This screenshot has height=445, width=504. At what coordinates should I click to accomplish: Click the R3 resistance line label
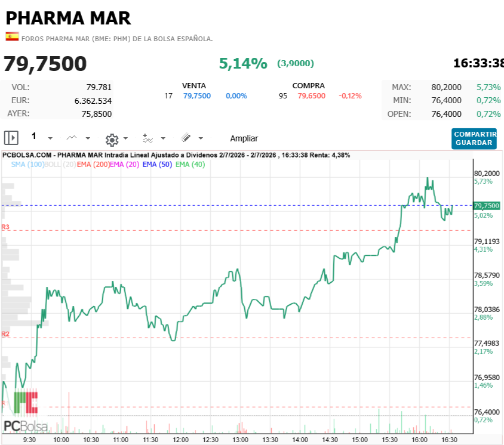(5, 227)
